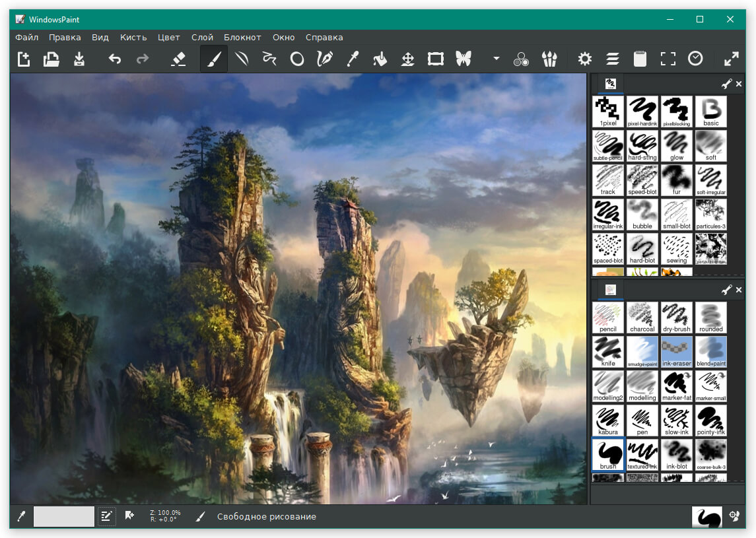Choose the ink-eraser brush preset
The image size is (756, 538).
[677, 352]
